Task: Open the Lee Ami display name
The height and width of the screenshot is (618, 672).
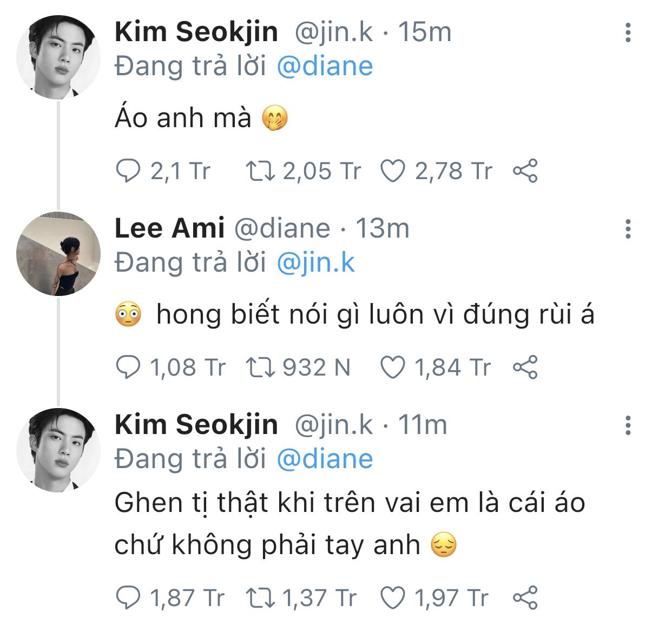Action: pyautogui.click(x=169, y=228)
